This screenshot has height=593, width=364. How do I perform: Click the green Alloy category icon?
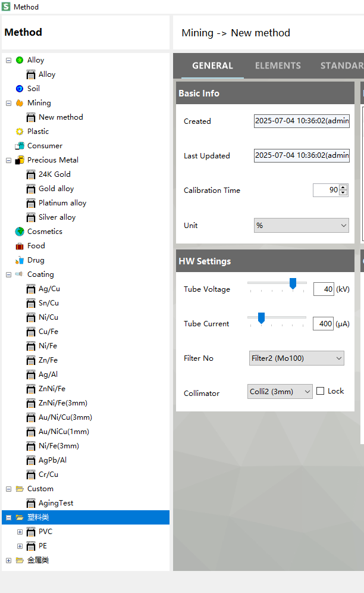(x=20, y=60)
